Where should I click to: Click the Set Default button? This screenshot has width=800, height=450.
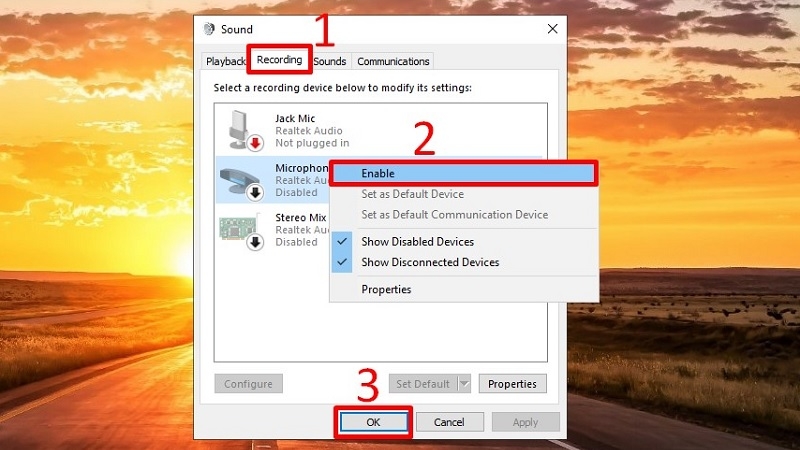pos(423,384)
